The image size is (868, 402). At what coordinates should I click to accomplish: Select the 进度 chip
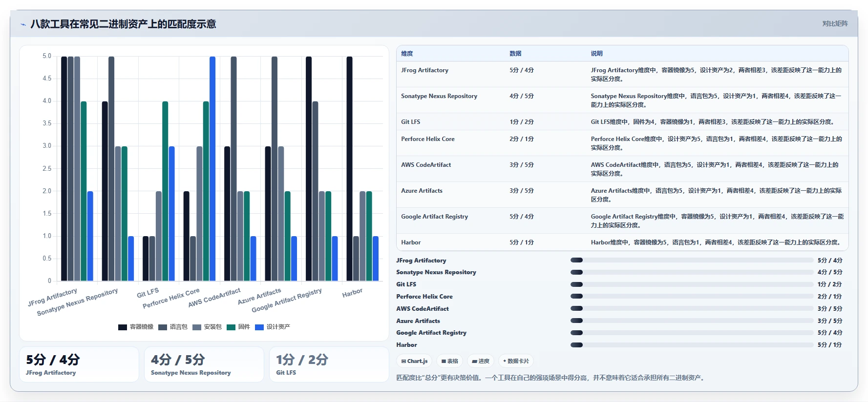(x=481, y=361)
